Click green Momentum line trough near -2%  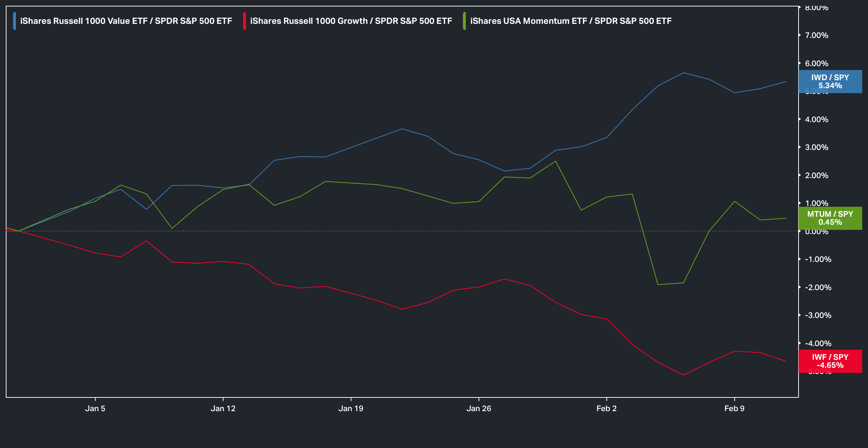(658, 284)
